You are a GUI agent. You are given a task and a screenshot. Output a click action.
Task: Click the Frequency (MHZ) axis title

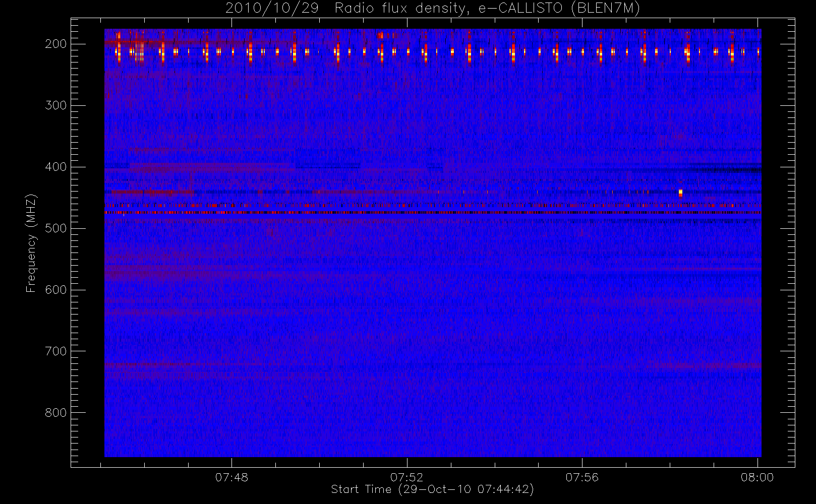click(31, 243)
